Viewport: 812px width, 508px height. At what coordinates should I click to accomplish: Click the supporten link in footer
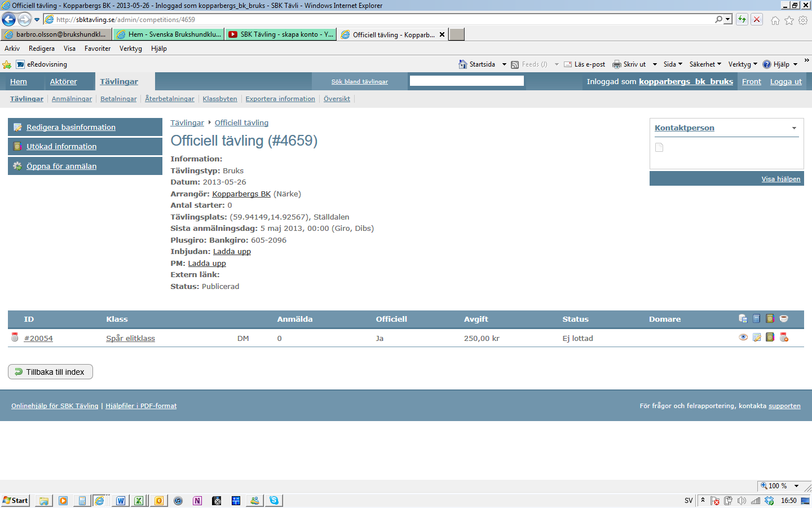pyautogui.click(x=784, y=406)
